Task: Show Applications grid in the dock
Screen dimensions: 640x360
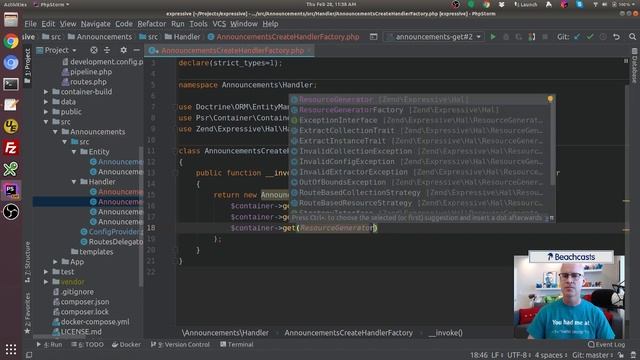Action: tap(11, 349)
